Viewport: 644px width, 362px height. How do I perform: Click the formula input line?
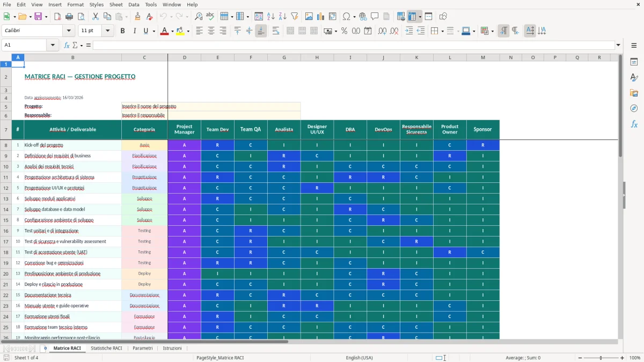point(354,45)
